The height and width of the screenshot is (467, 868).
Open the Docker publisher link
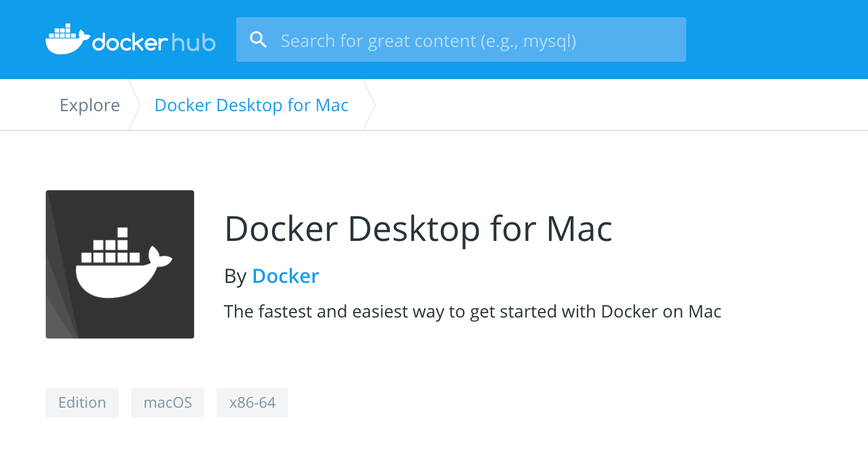tap(286, 276)
